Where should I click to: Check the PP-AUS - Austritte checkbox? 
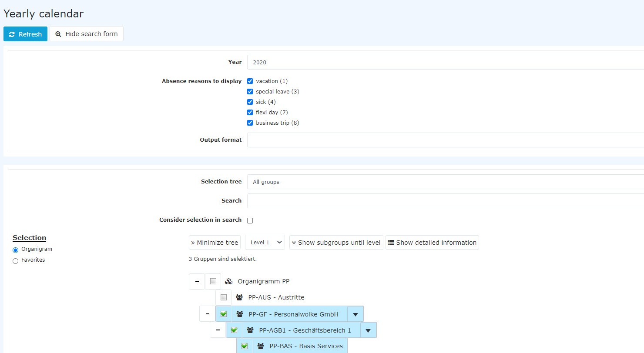pyautogui.click(x=224, y=297)
